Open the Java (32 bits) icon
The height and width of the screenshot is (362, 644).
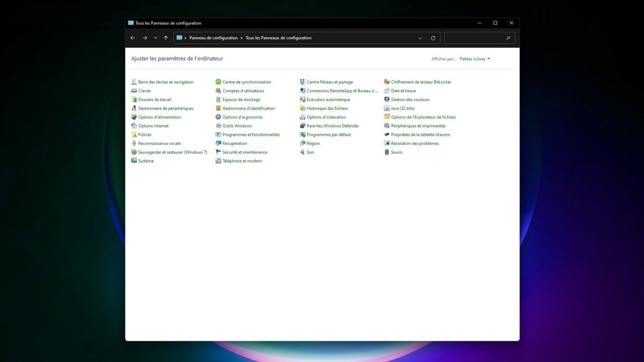tap(387, 108)
